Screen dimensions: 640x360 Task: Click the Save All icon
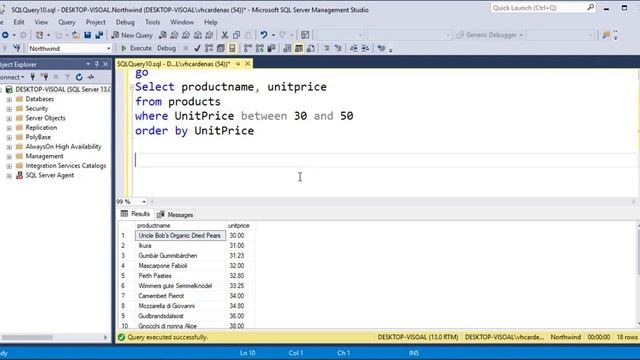coord(99,35)
